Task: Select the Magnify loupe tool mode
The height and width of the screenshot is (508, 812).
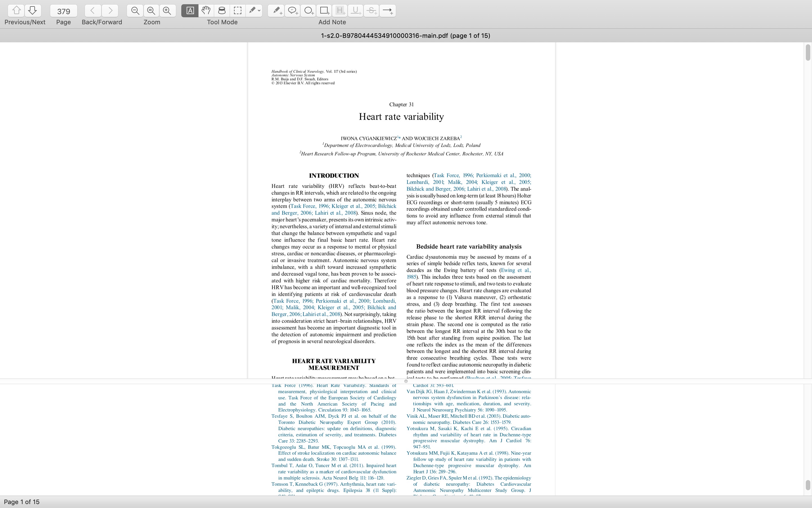Action: coord(222,11)
